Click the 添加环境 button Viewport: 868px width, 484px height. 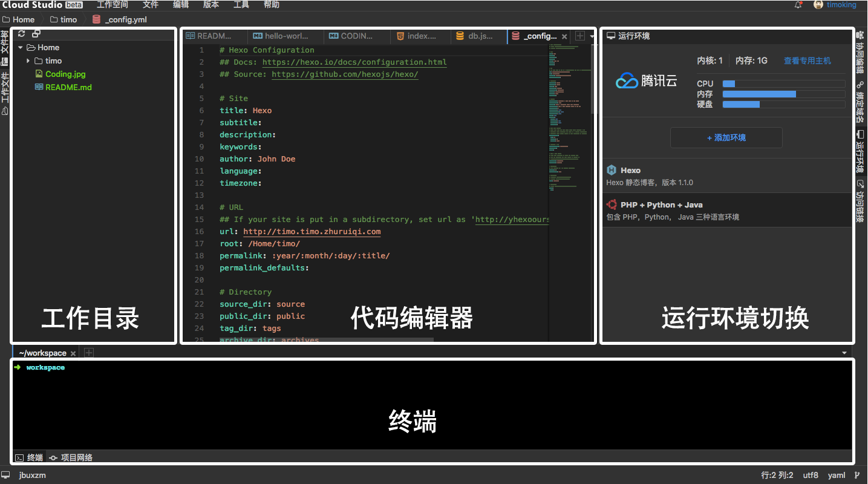coord(726,137)
